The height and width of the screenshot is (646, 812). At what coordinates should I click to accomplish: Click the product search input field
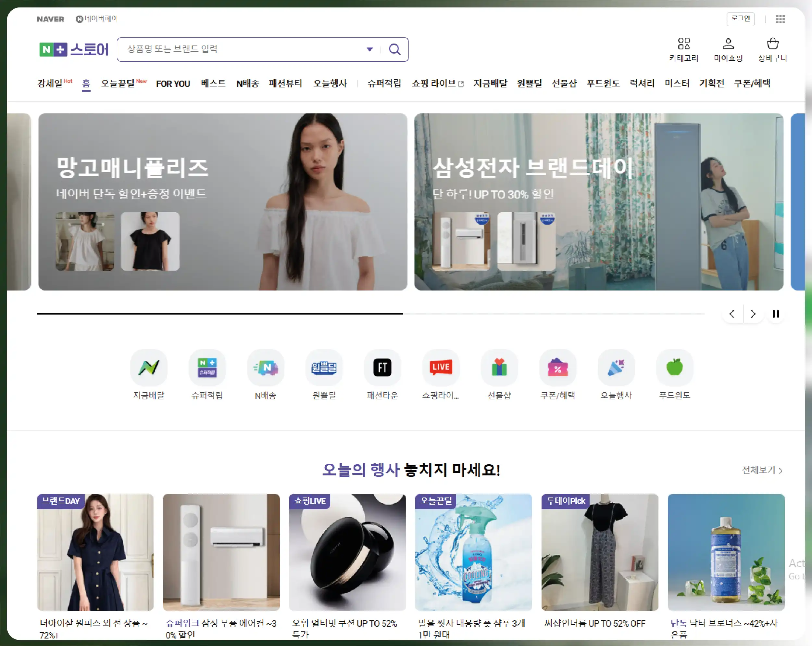pos(241,49)
